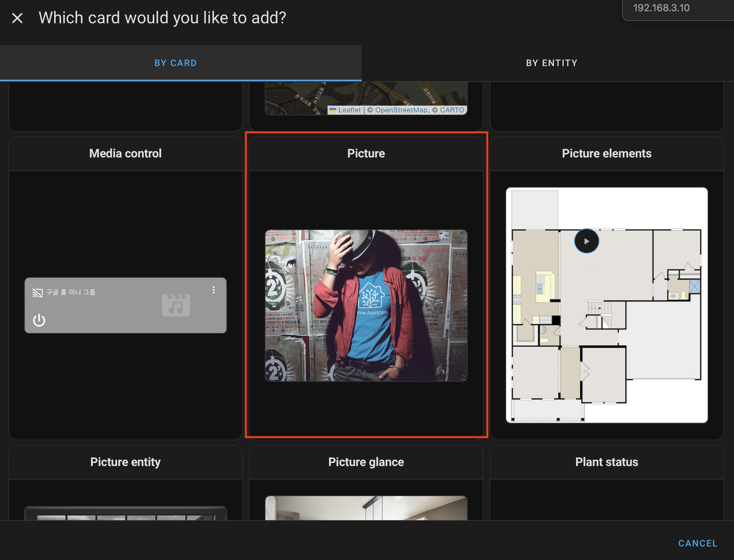
Task: Choose the Picture card preview photo
Action: 366,306
